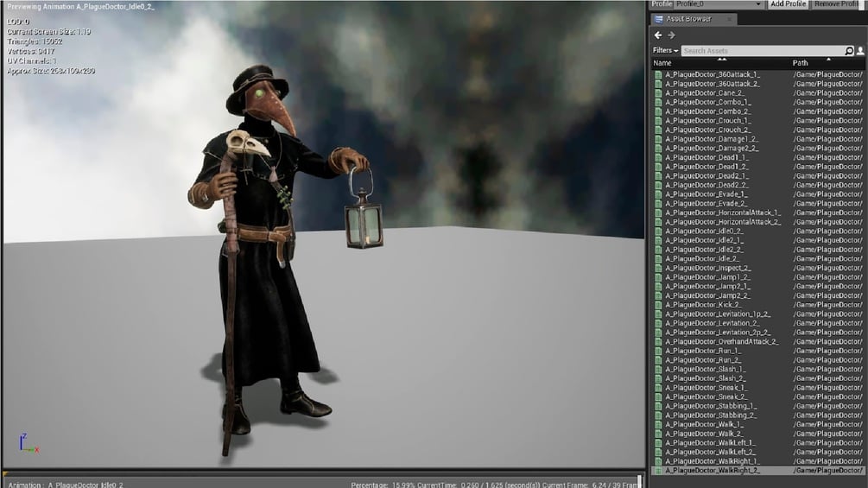This screenshot has width=868, height=488.
Task: Click the icon of A_PlagueDoctor_Evade_2_
Action: (x=658, y=204)
